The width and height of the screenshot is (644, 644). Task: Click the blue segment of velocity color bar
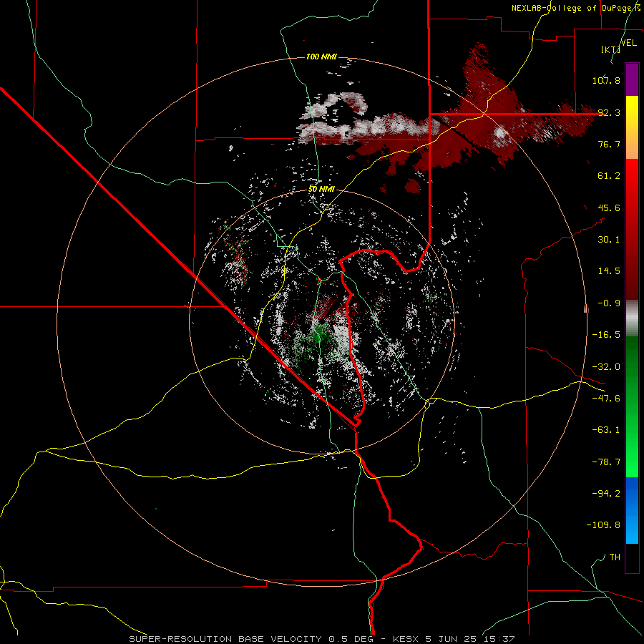632,510
